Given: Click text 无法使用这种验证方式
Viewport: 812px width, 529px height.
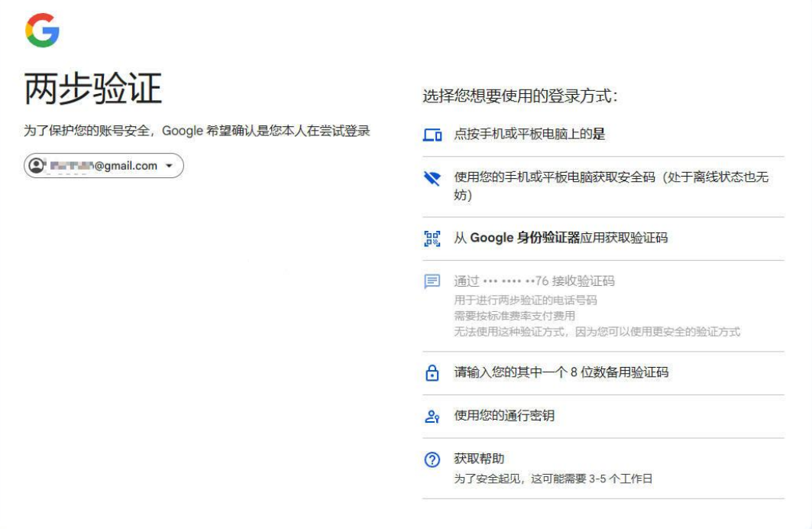Looking at the screenshot, I should pos(510,332).
